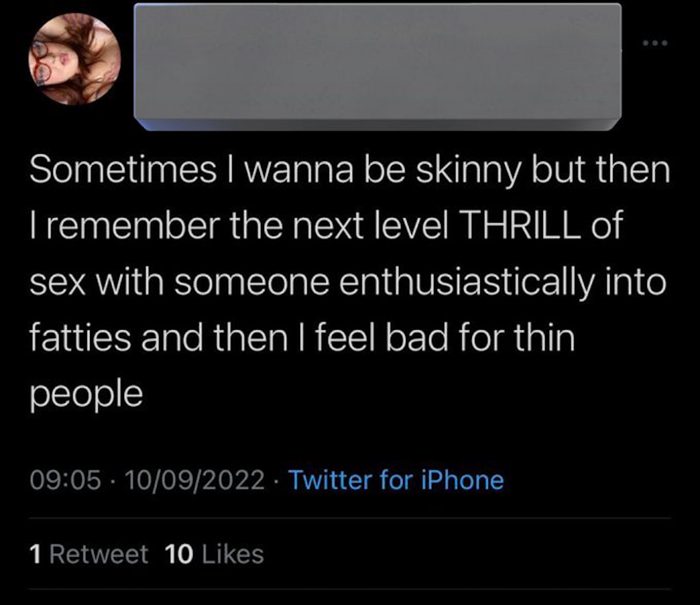700x605 pixels.
Task: Click the word Retweet label text
Action: [99, 554]
